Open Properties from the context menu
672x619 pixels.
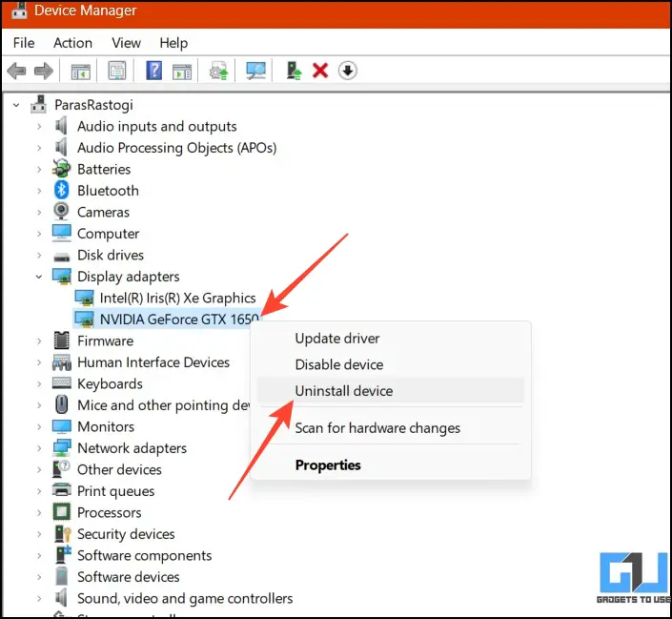pyautogui.click(x=390, y=464)
